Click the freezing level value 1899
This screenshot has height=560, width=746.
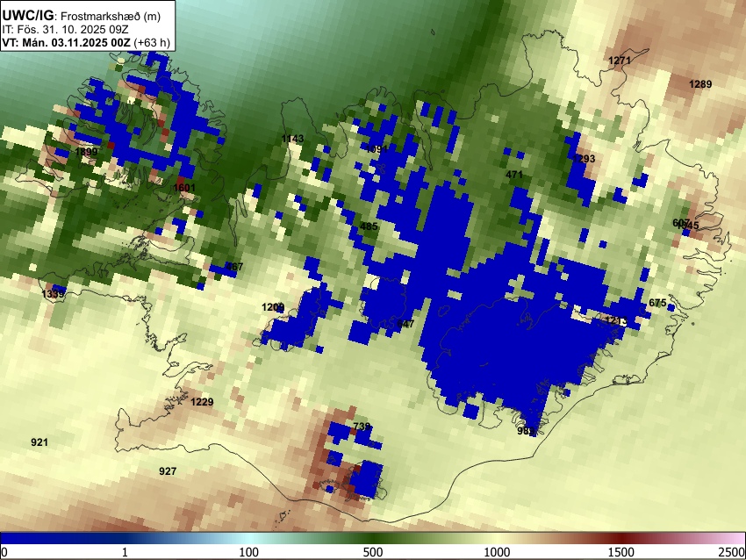click(87, 152)
